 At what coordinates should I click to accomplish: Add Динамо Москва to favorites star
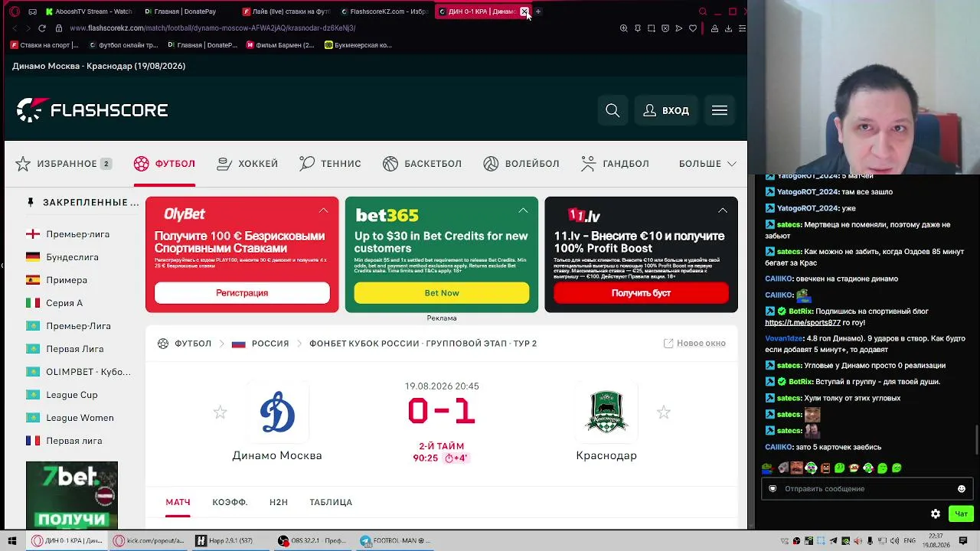pyautogui.click(x=220, y=412)
